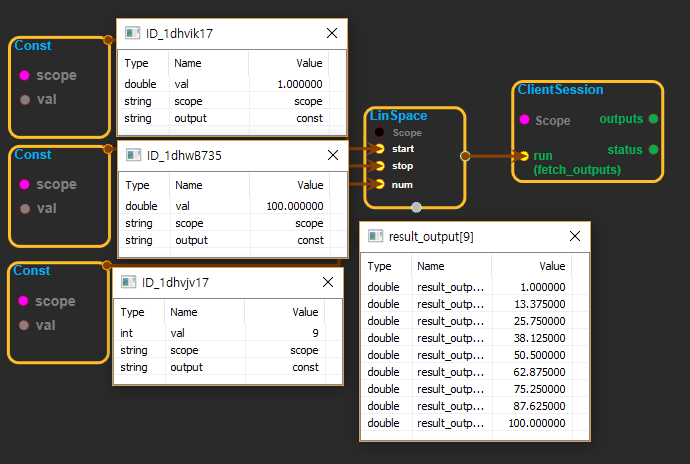
Task: Click the start input port on LinSpace
Action: click(x=380, y=148)
